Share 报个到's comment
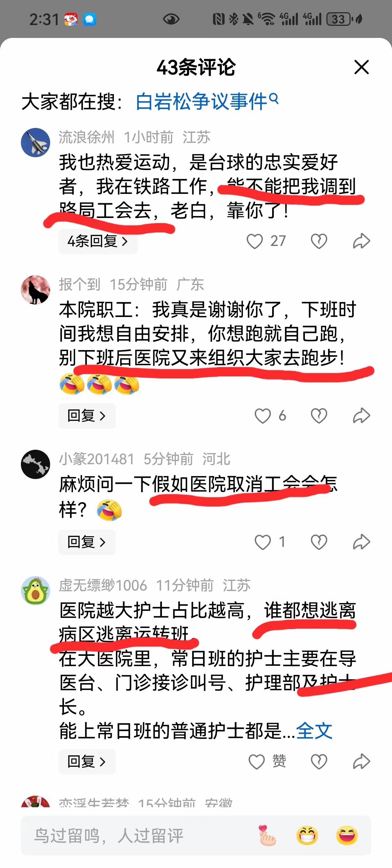 click(x=361, y=415)
